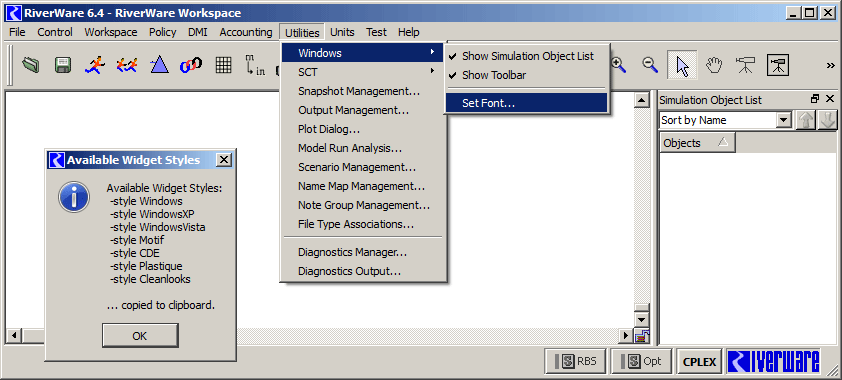This screenshot has height=380, width=842.
Task: Close the Simulation Object List panel
Action: coord(830,99)
